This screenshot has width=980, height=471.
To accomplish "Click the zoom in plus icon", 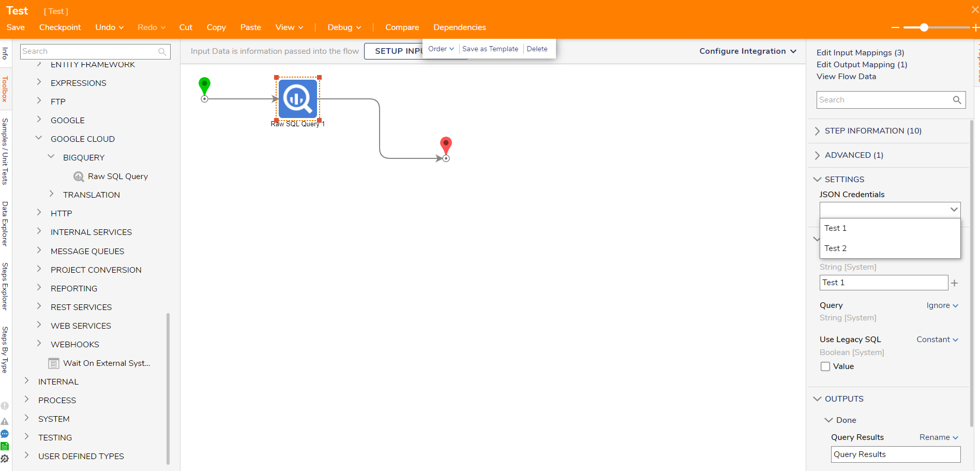I will [976, 27].
